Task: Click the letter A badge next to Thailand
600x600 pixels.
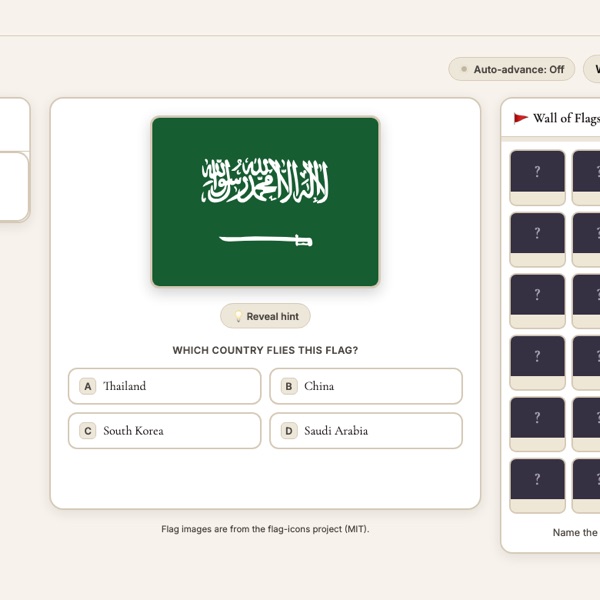Action: (x=88, y=386)
